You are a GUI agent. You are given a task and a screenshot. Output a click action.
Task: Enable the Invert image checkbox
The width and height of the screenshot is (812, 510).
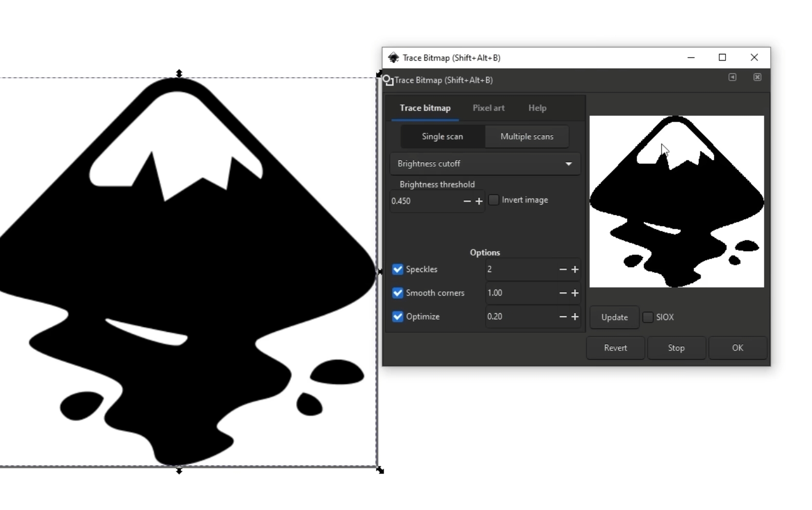click(x=494, y=200)
